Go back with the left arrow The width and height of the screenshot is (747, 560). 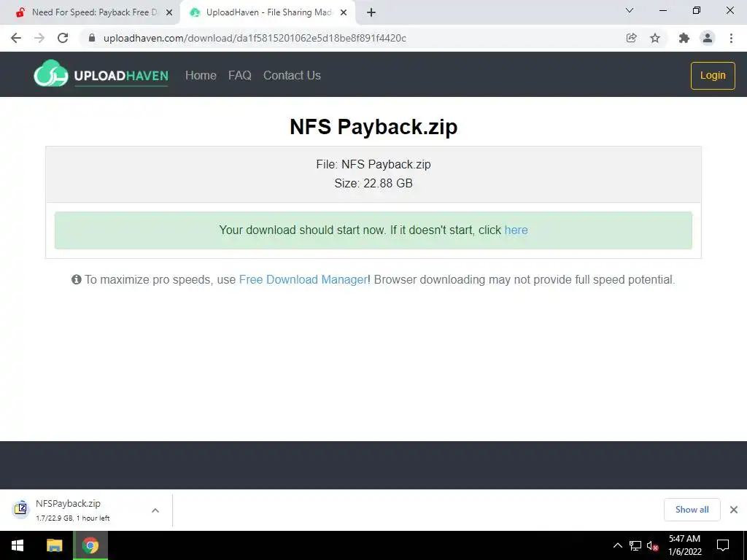point(16,38)
